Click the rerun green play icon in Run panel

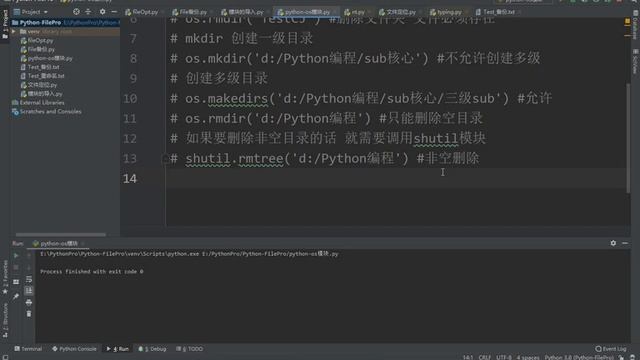click(x=16, y=256)
